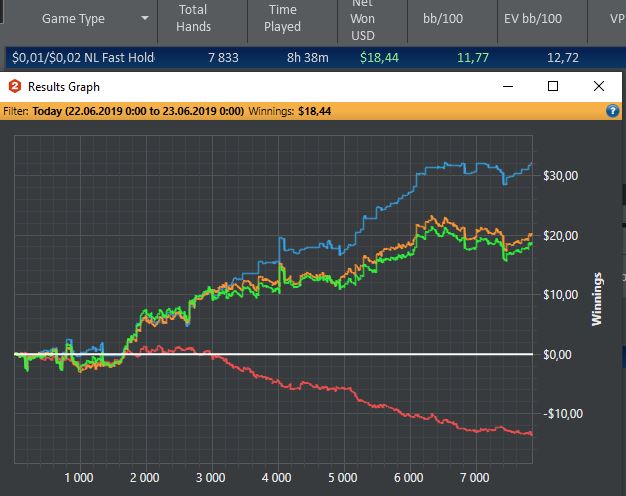Click the vertical Winnings axis title
The width and height of the screenshot is (626, 496).
tap(597, 299)
